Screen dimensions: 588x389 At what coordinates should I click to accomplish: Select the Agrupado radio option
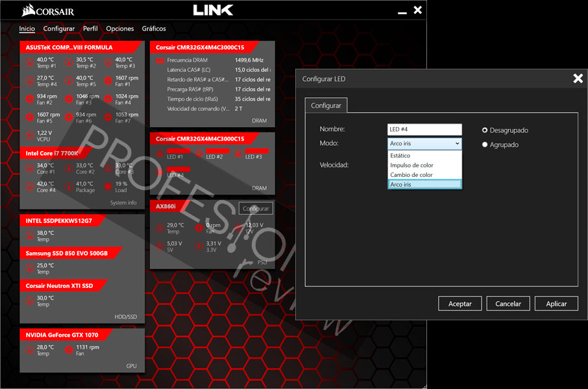click(485, 145)
